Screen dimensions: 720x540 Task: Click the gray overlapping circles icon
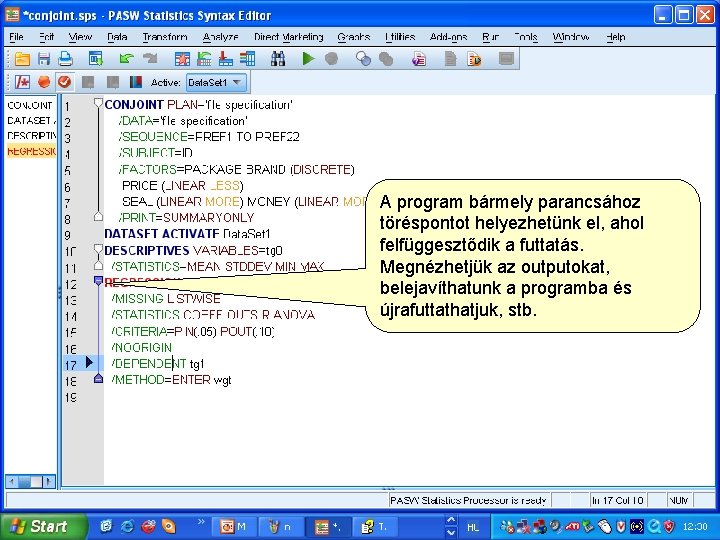(386, 59)
